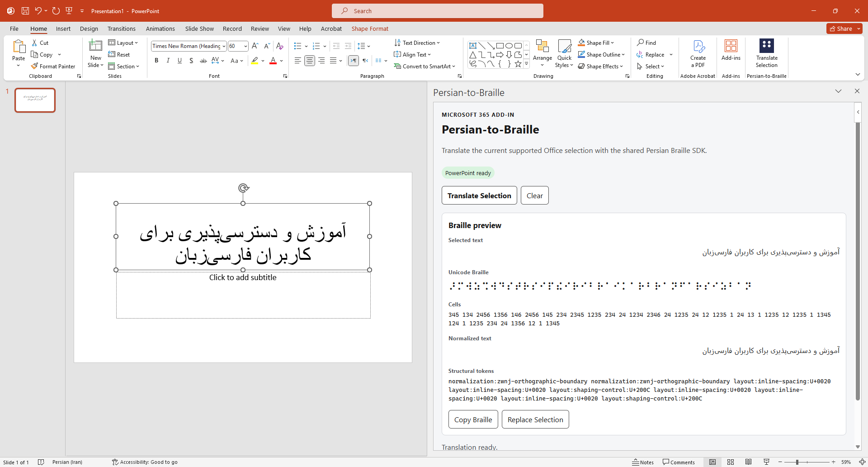Align text right
This screenshot has width=868, height=467.
pos(321,60)
